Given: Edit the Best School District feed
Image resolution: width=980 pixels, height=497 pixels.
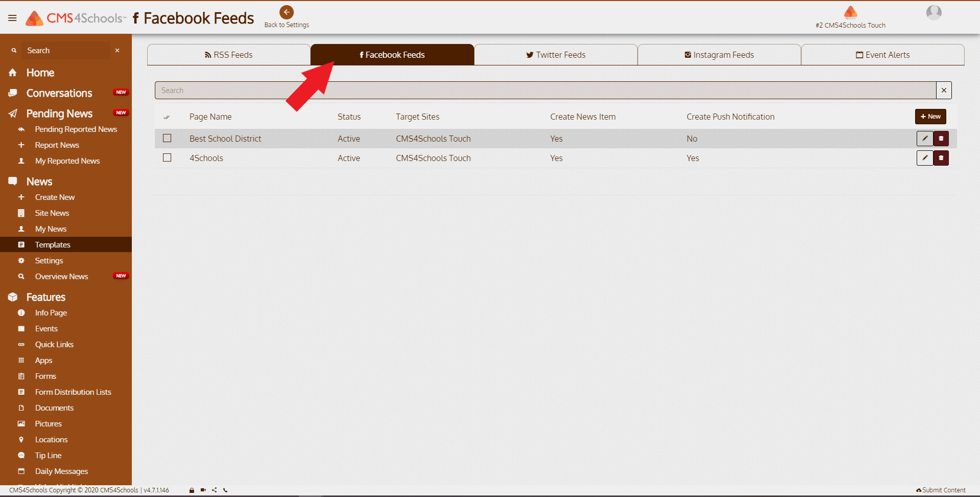Looking at the screenshot, I should [x=925, y=139].
